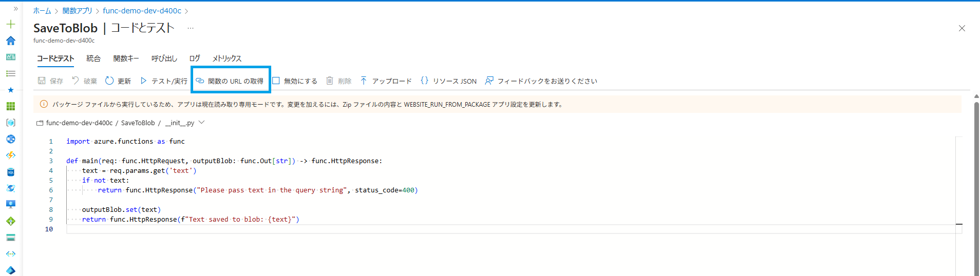The height and width of the screenshot is (276, 980).
Task: Open the Dashboard icon in sidebar
Action: [x=11, y=57]
